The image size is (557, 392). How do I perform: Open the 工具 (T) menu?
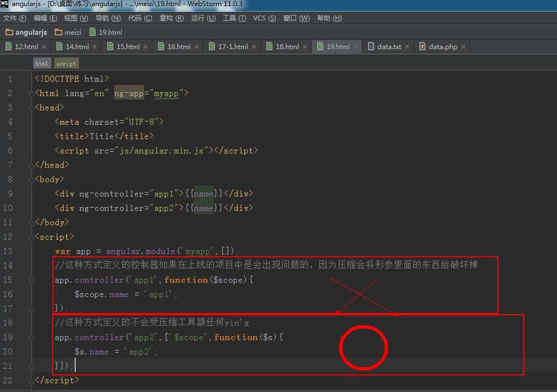[234, 18]
